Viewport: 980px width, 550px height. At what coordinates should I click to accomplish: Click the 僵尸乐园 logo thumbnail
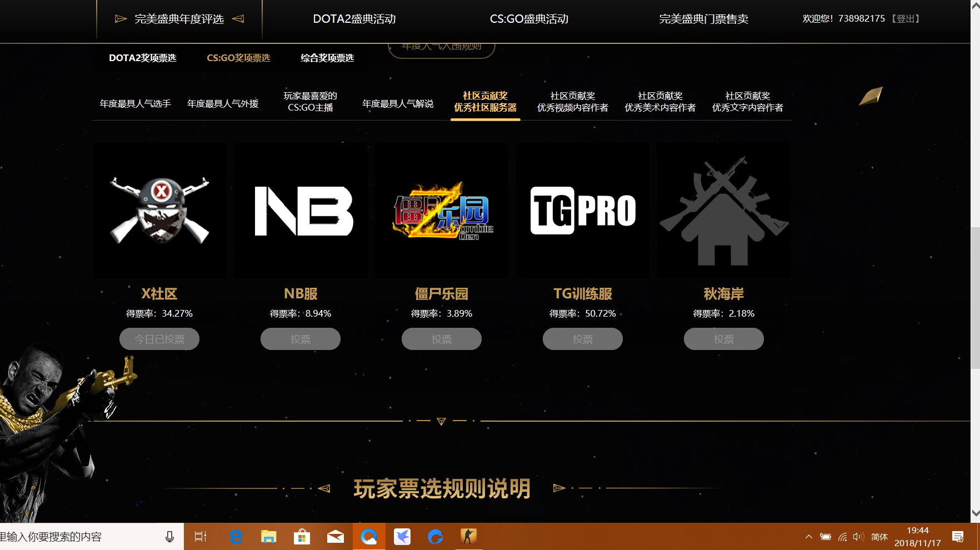coord(441,211)
